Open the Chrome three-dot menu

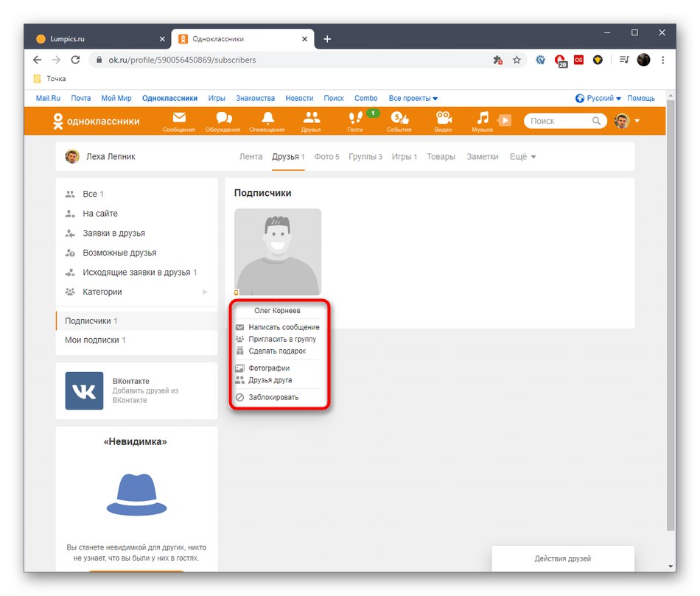[663, 60]
